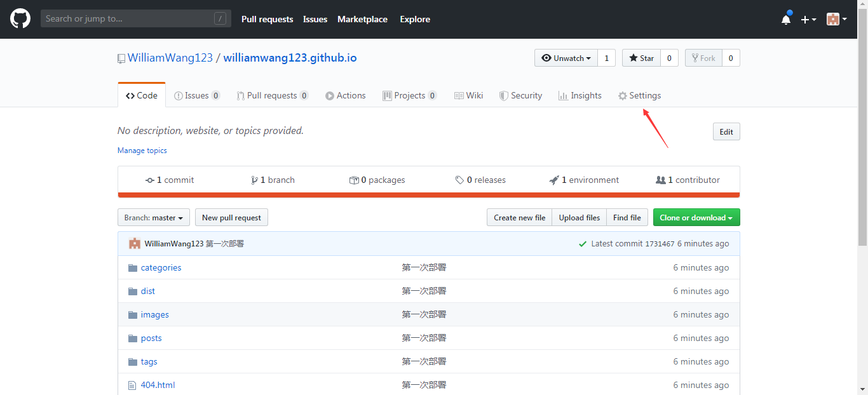This screenshot has width=868, height=395.
Task: Open williamwang123.github.io repository link
Action: (x=290, y=58)
